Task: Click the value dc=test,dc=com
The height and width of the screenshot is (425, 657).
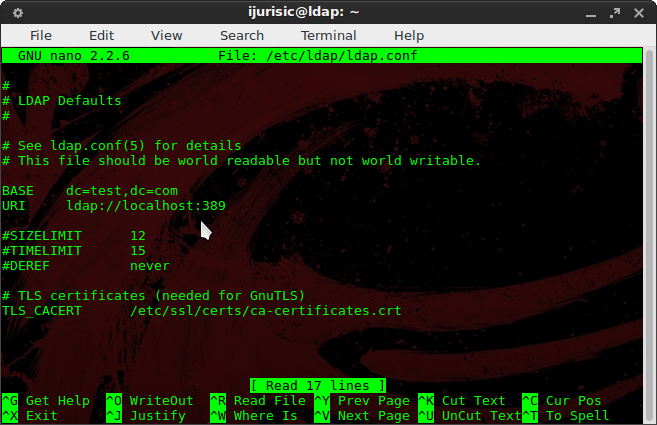Action: [x=122, y=191]
